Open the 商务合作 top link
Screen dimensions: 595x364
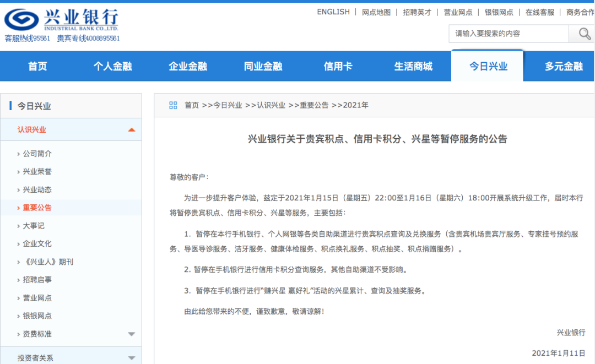pos(581,12)
